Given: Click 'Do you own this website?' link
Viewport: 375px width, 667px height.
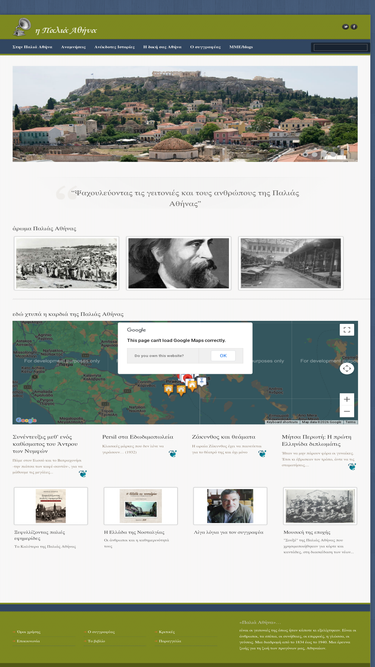Looking at the screenshot, I should tap(159, 356).
